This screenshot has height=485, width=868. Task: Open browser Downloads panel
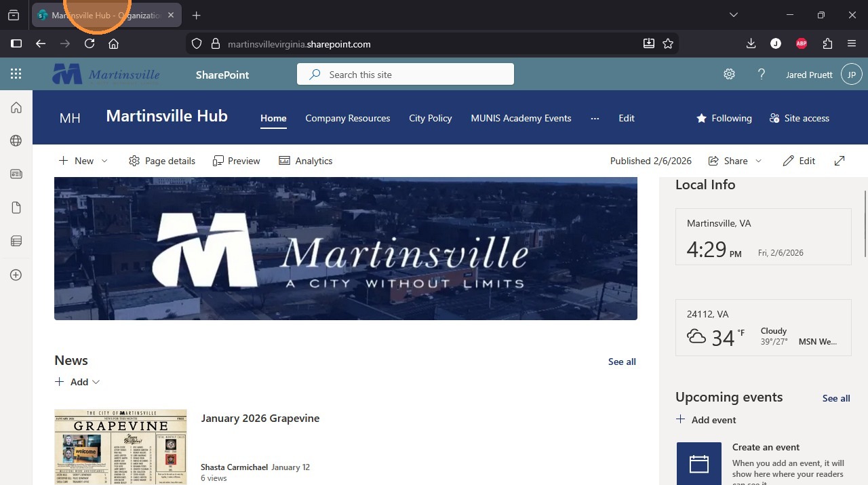point(751,43)
